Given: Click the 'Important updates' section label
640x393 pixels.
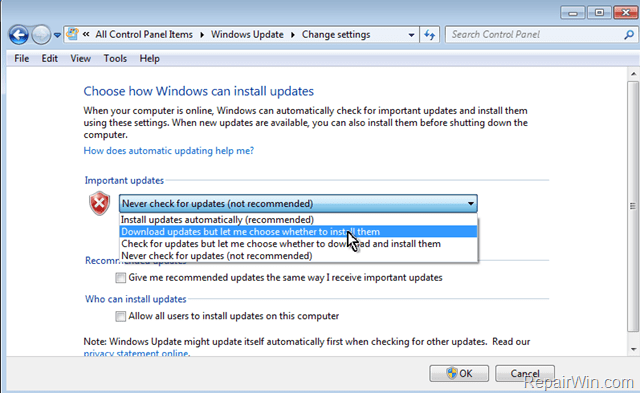Looking at the screenshot, I should click(124, 180).
